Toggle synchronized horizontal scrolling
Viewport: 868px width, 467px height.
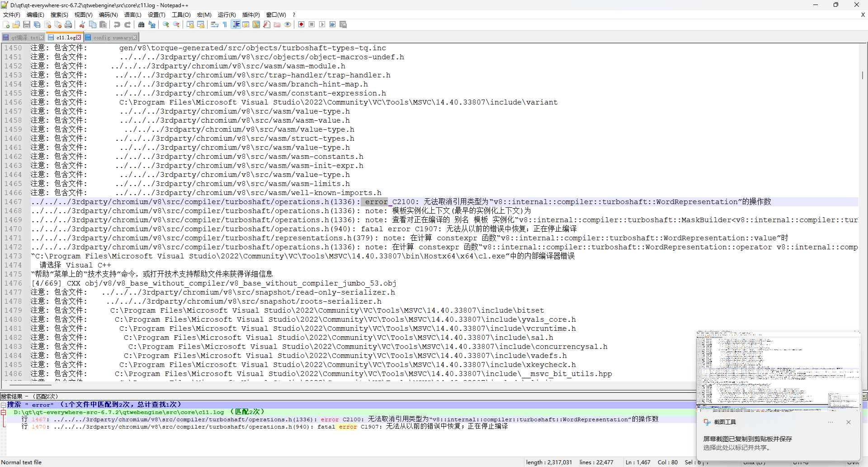pyautogui.click(x=201, y=24)
